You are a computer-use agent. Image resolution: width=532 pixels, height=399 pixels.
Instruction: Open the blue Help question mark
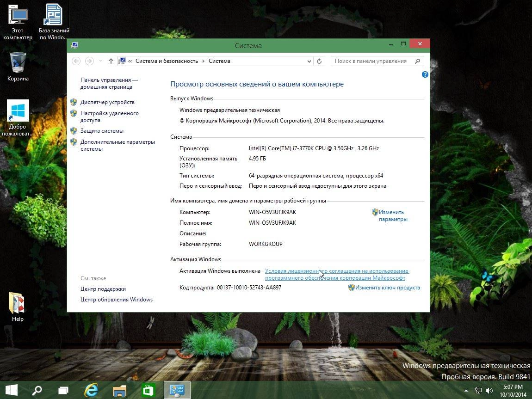425,74
